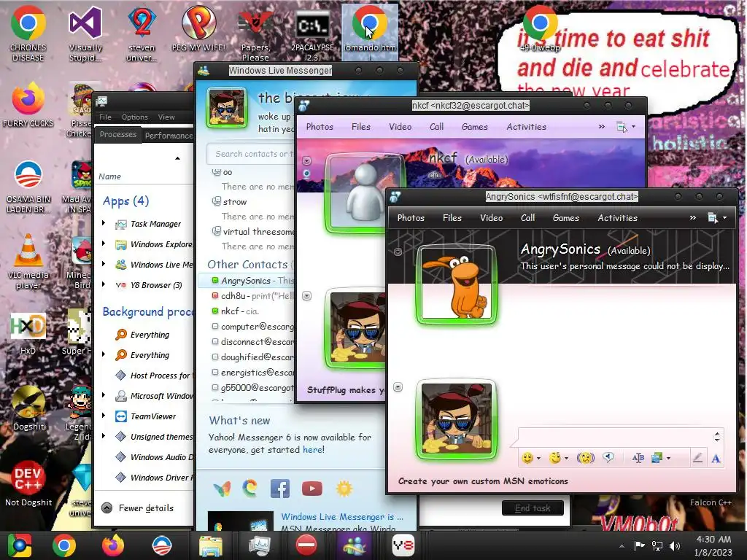Click the voice clip icon in AngrySonics chat

(608, 458)
